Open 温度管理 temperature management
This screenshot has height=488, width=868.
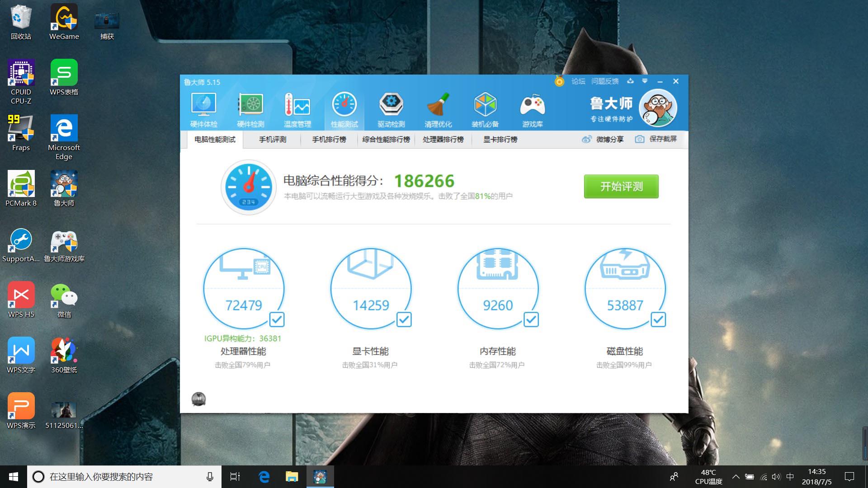(x=298, y=108)
